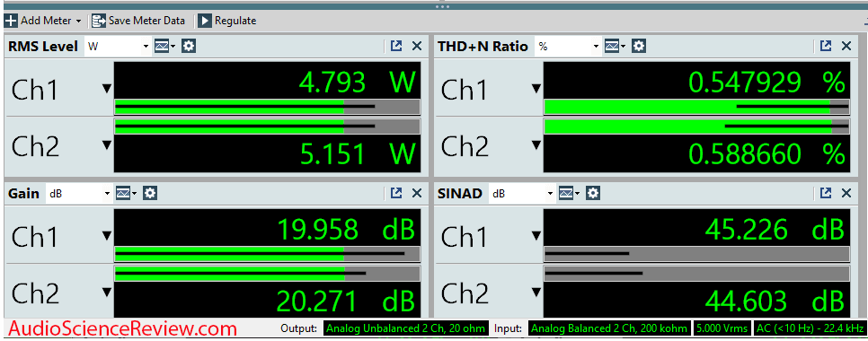Image resolution: width=868 pixels, height=341 pixels.
Task: Expand Ch1 arrow in RMS Level meter
Action: pyautogui.click(x=107, y=89)
